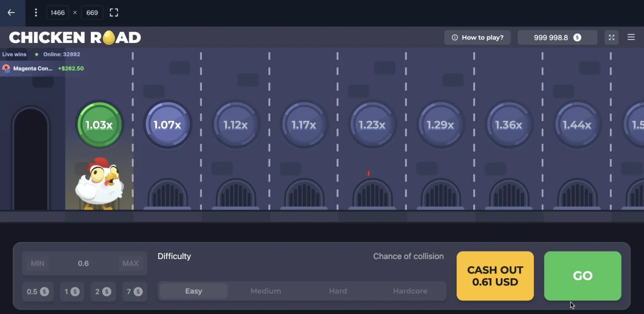This screenshot has height=314, width=644.
Task: Expand game with the fullscreen arrows icon
Action: tap(612, 37)
